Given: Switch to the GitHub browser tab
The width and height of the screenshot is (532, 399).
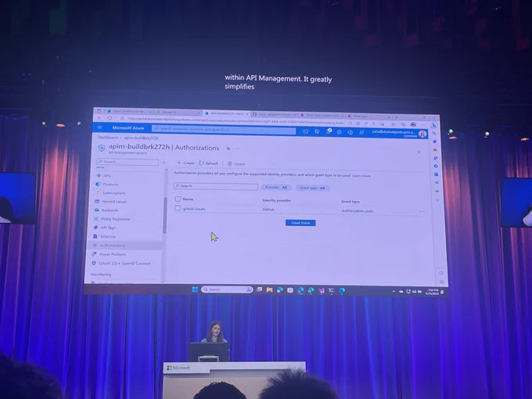Looking at the screenshot, I should click(274, 114).
